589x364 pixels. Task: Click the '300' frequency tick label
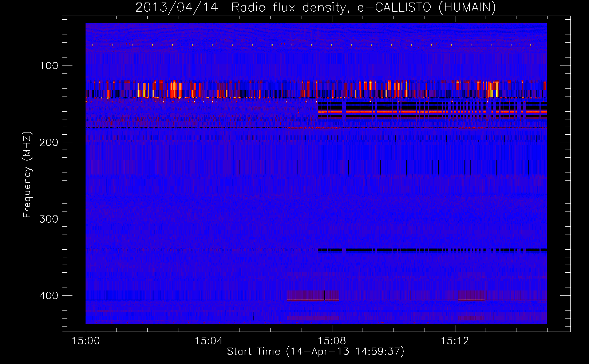[x=49, y=219]
